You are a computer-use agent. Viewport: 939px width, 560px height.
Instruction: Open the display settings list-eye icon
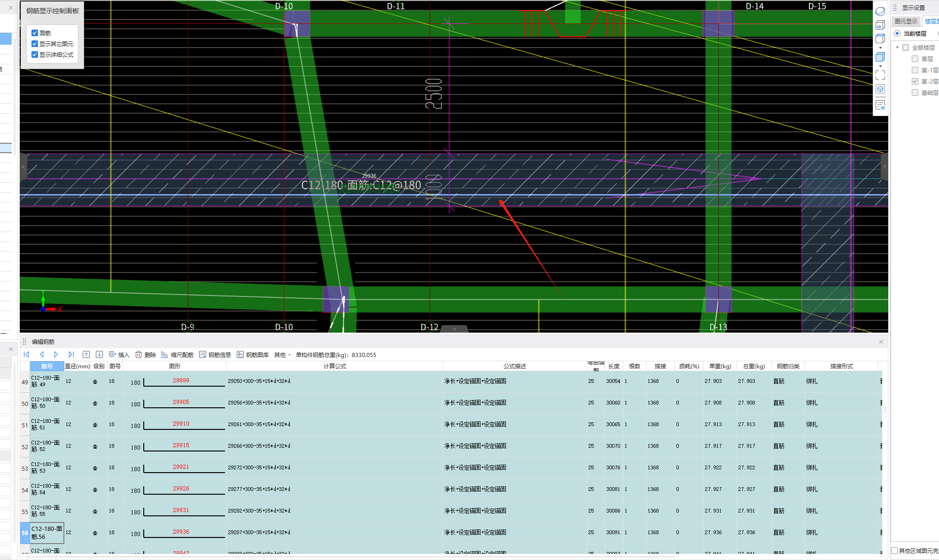880,105
